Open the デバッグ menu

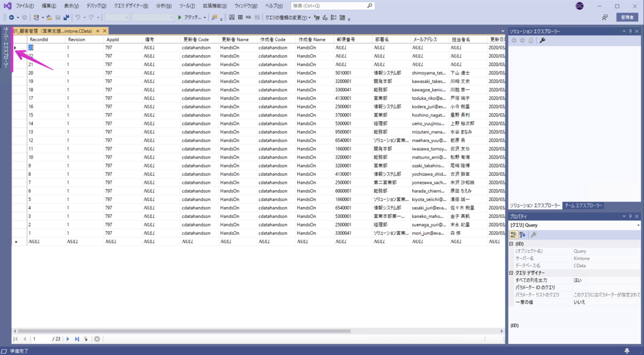[x=97, y=6]
